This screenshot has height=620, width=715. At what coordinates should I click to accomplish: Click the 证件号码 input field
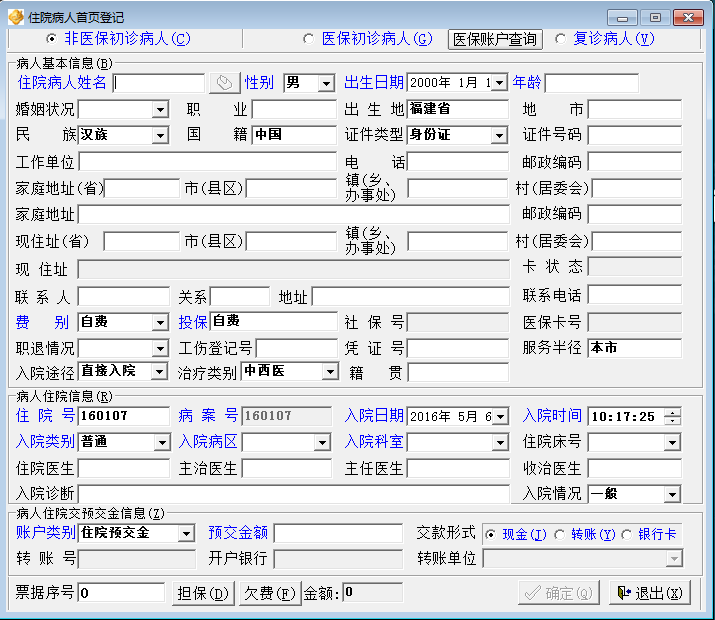click(x=635, y=136)
